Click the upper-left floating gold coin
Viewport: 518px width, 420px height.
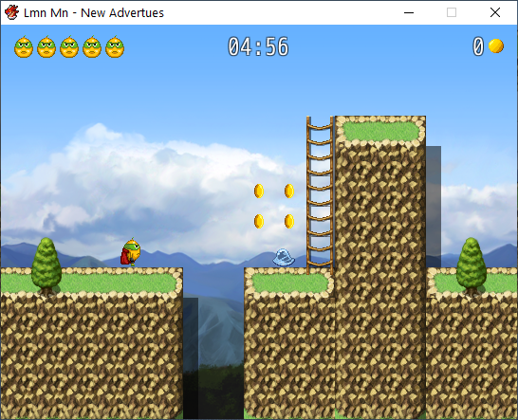click(x=259, y=191)
